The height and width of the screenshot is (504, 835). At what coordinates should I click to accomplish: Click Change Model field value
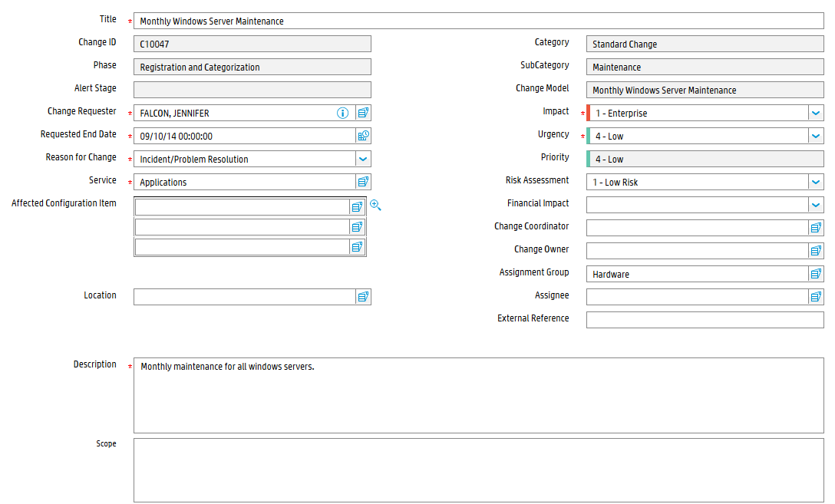pos(705,90)
